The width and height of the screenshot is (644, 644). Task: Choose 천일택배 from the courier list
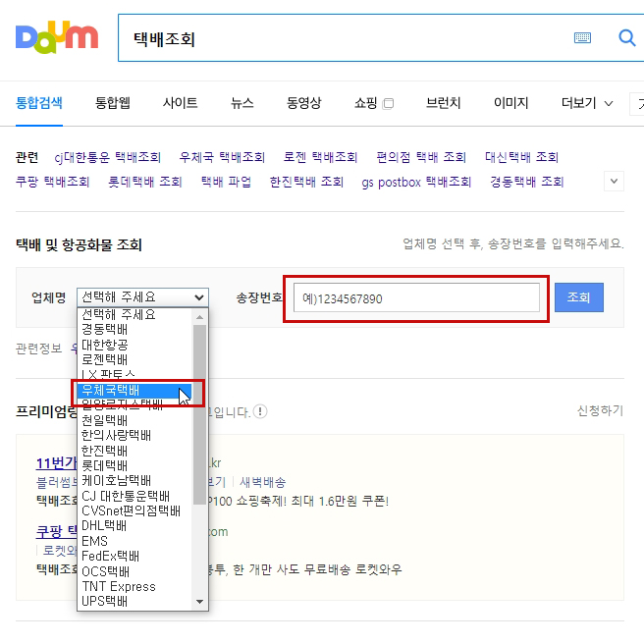pos(134,420)
